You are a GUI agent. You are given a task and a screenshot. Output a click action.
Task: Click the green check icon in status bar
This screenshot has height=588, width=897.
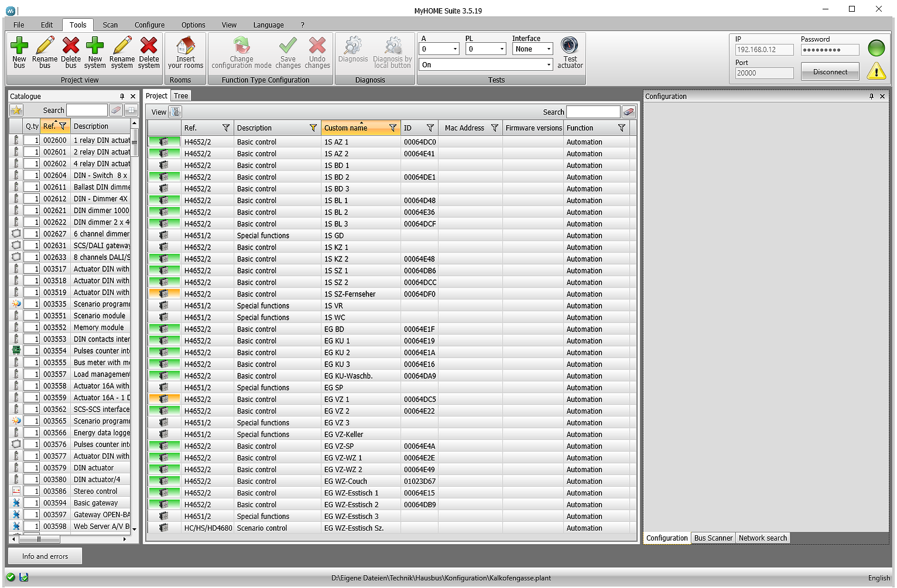tap(11, 577)
